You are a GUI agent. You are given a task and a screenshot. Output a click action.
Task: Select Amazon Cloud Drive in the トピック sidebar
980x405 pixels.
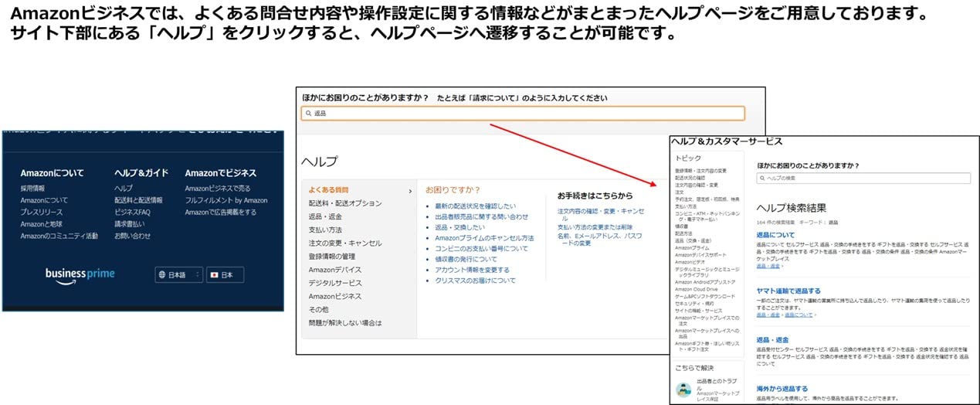click(x=696, y=289)
